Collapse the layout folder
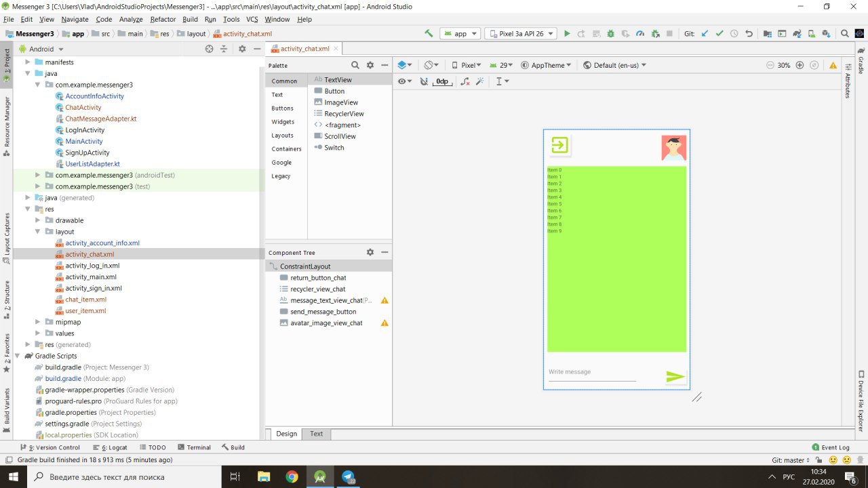This screenshot has width=868, height=488. [x=39, y=232]
